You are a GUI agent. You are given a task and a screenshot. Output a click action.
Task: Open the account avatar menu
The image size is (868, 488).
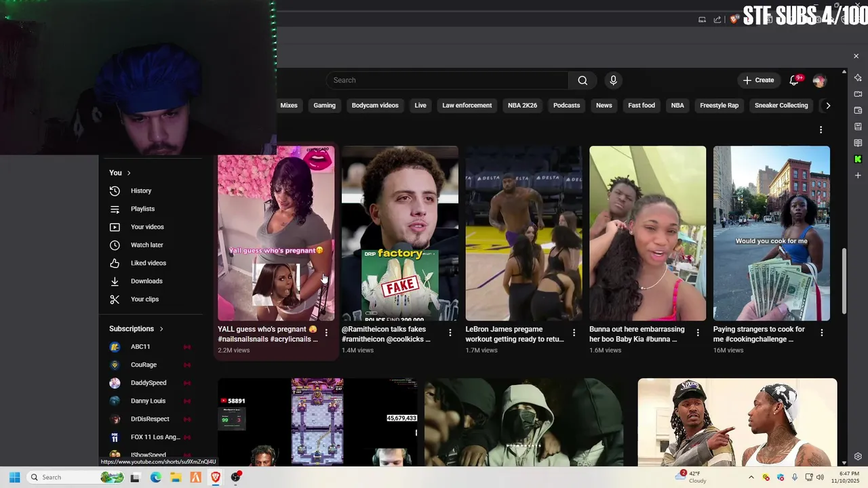click(819, 80)
